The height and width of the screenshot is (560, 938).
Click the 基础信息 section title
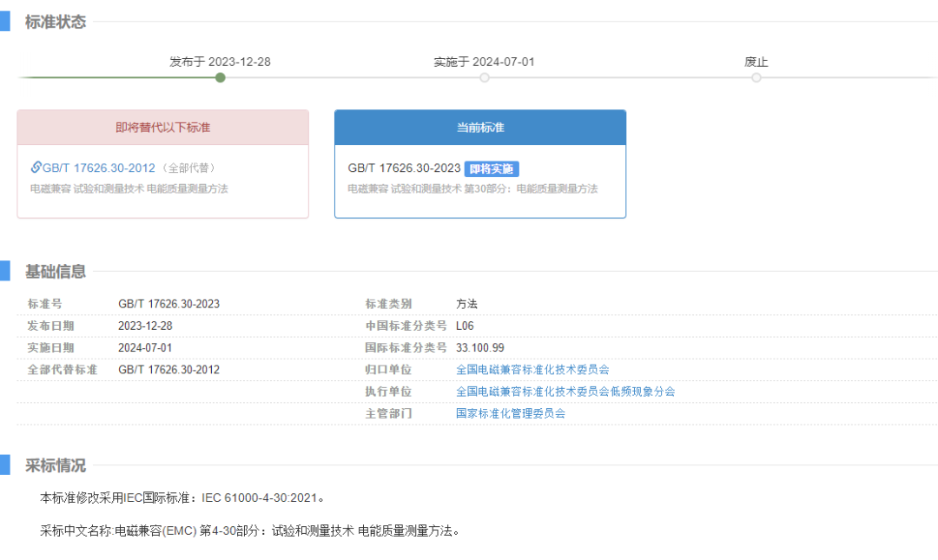point(56,271)
